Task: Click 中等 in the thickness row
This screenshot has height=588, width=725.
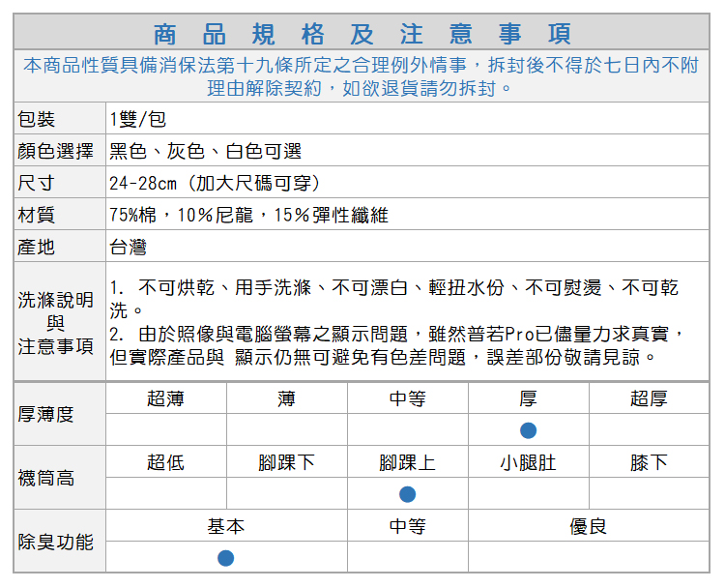Action: (x=407, y=398)
